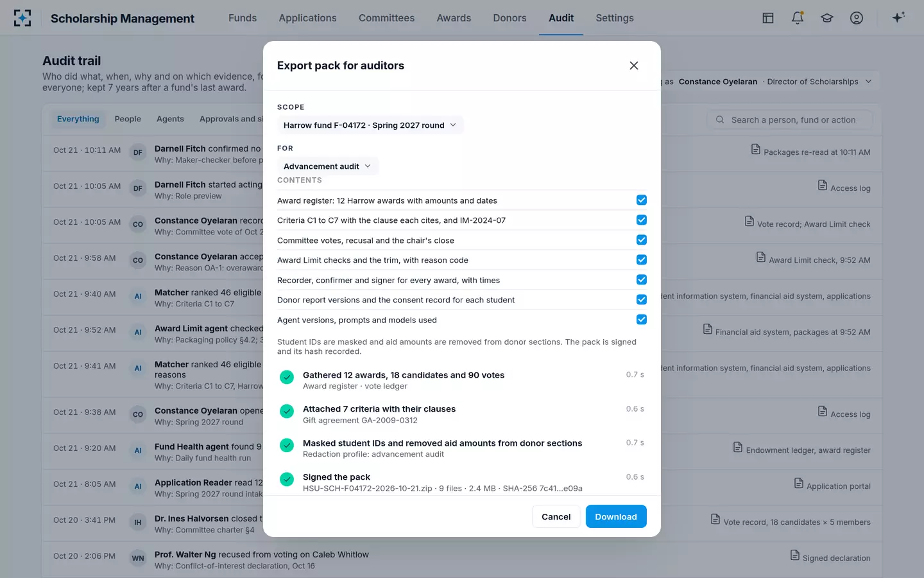This screenshot has width=924, height=578.
Task: Click green check beside 'Gathered 12 awards'
Action: (x=287, y=377)
